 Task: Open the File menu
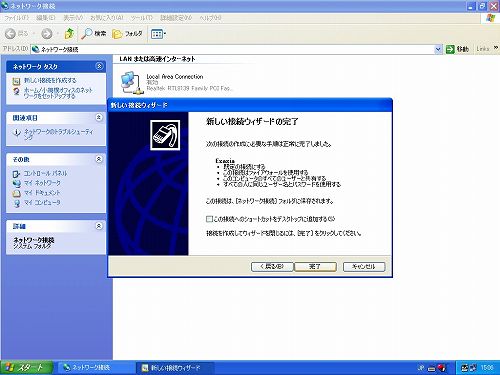tap(17, 18)
